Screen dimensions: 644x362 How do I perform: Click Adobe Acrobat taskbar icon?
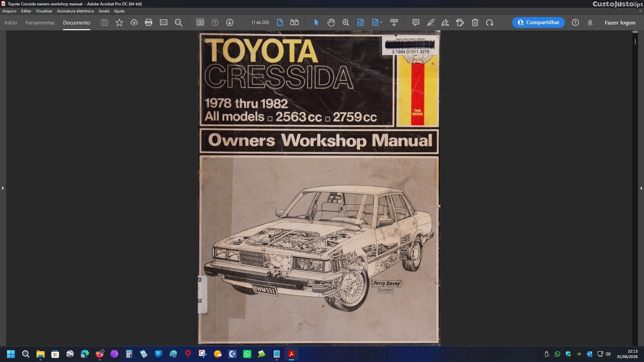[292, 354]
